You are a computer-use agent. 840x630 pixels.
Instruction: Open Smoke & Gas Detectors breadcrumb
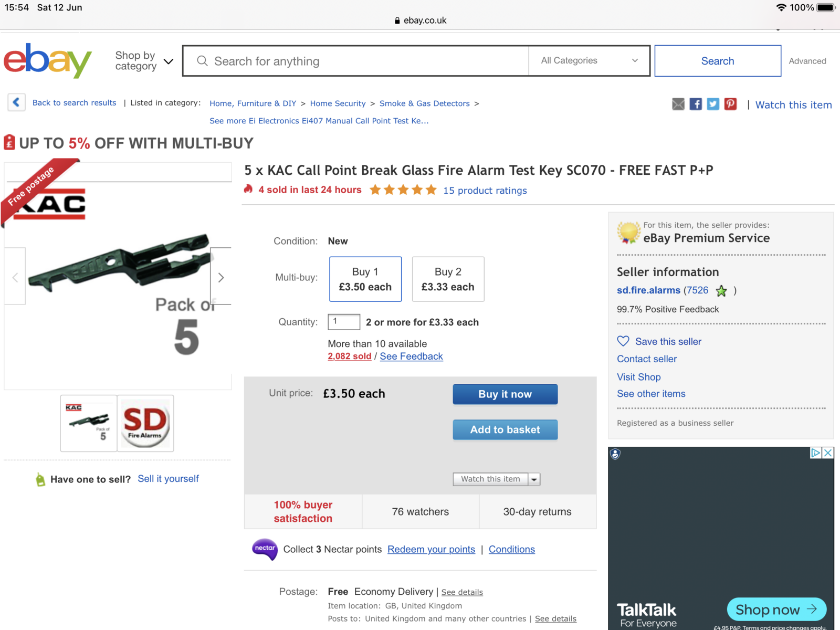point(424,103)
